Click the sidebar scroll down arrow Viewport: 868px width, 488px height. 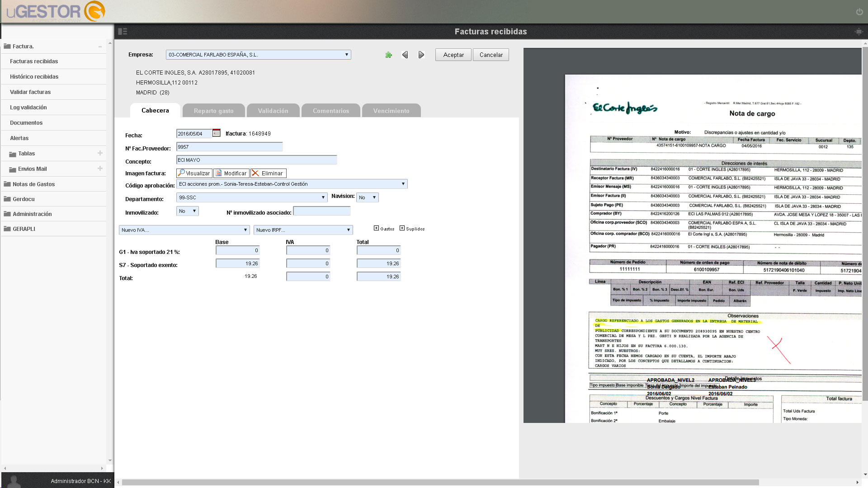click(x=110, y=461)
